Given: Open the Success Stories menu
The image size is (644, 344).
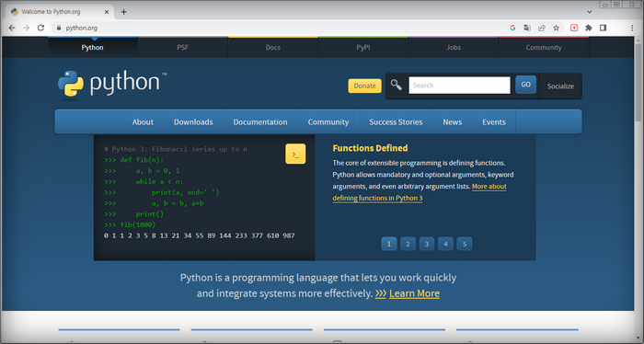Looking at the screenshot, I should tap(396, 122).
